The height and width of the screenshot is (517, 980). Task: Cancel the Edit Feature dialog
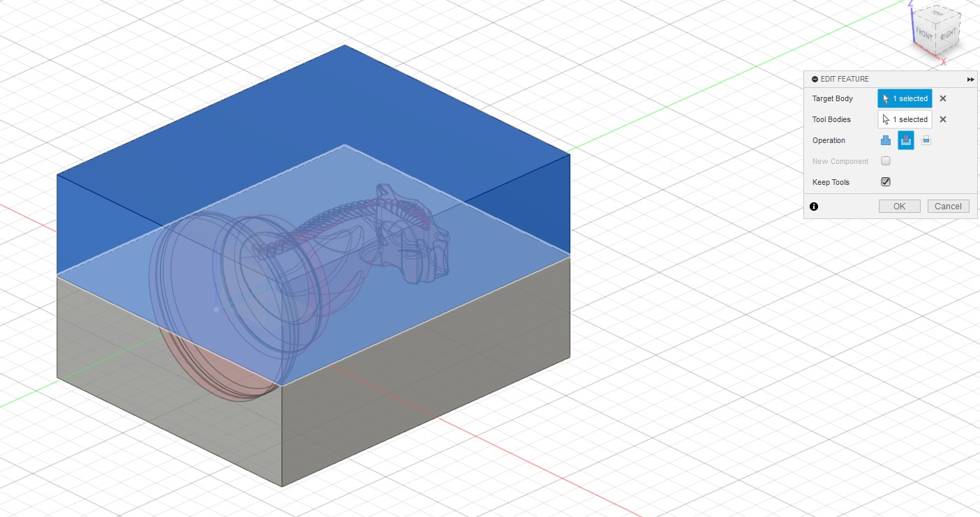[x=948, y=206]
